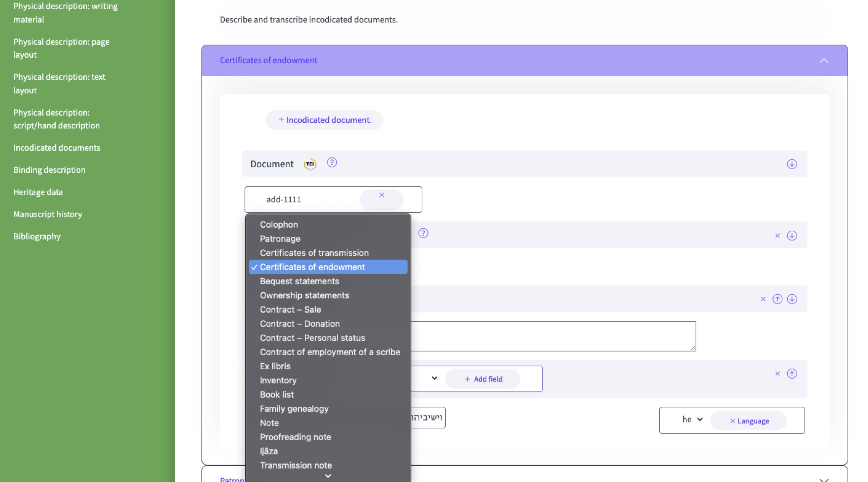Viewport: 868px width, 482px height.
Task: Click the + Incodicated document button
Action: 324,120
